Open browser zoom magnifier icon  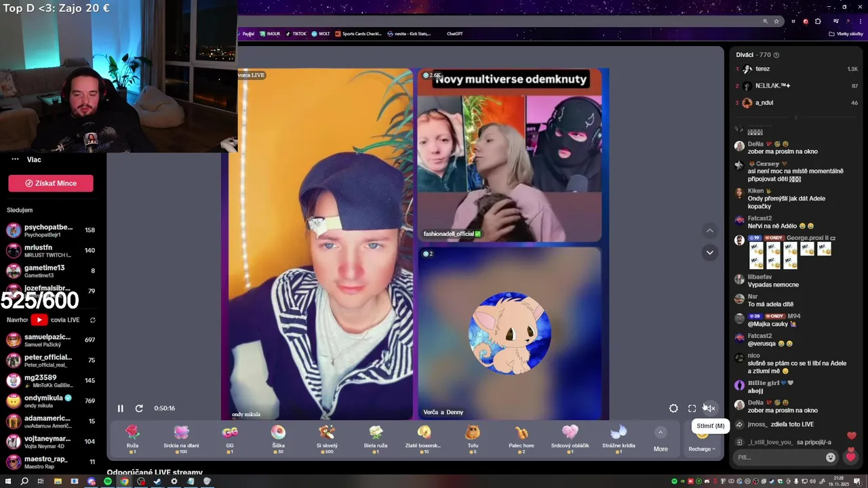pos(766,21)
